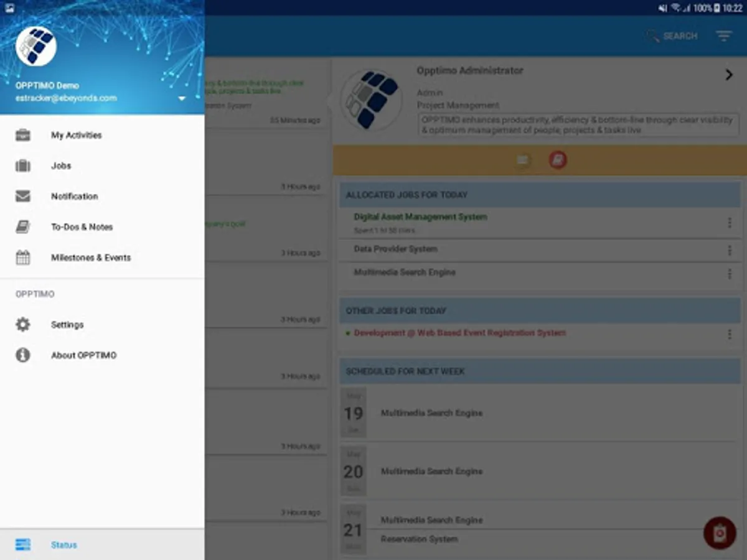This screenshot has width=747, height=560.
Task: Open To-Dos & Notes
Action: tap(102, 226)
